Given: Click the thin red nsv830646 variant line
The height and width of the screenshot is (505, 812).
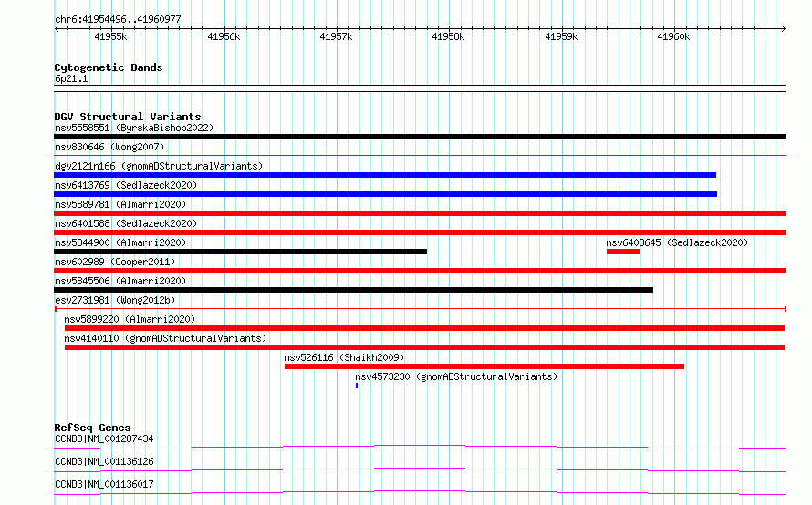Looking at the screenshot, I should tap(420, 155).
